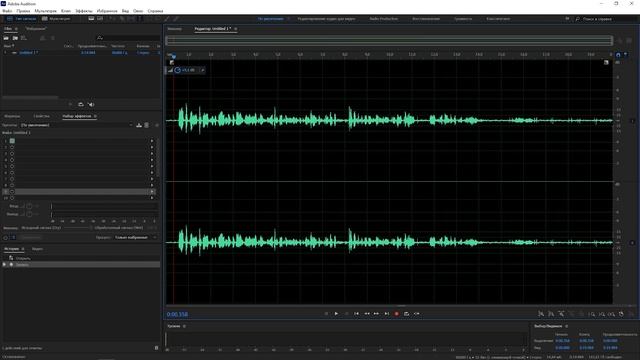Screen dimensions: 640x360
Task: Click the Apply button in effects rack
Action: tap(31, 238)
